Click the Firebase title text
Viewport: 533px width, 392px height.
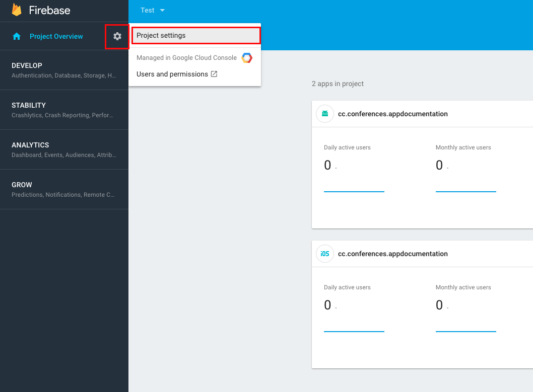click(x=50, y=10)
